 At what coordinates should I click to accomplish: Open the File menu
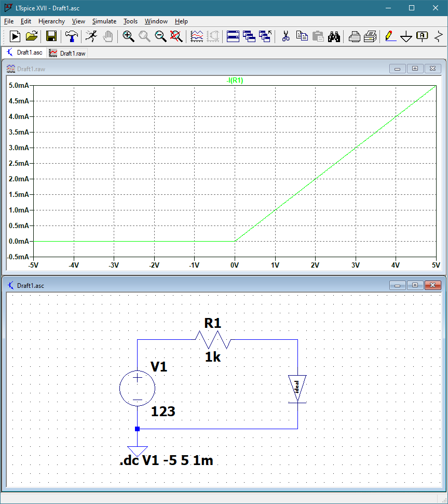pyautogui.click(x=9, y=21)
